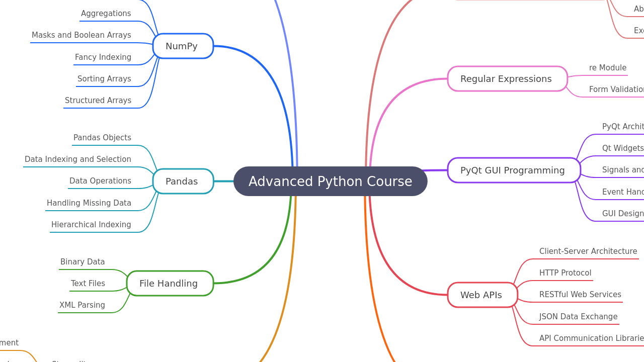Click the JSON Data Exchange leaf
This screenshot has height=362, width=644.
click(579, 317)
